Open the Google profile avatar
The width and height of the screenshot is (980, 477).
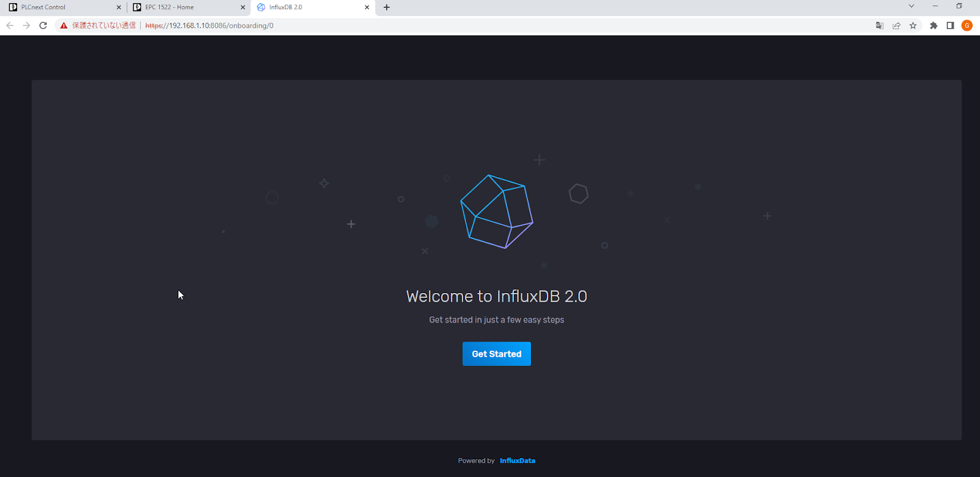967,25
